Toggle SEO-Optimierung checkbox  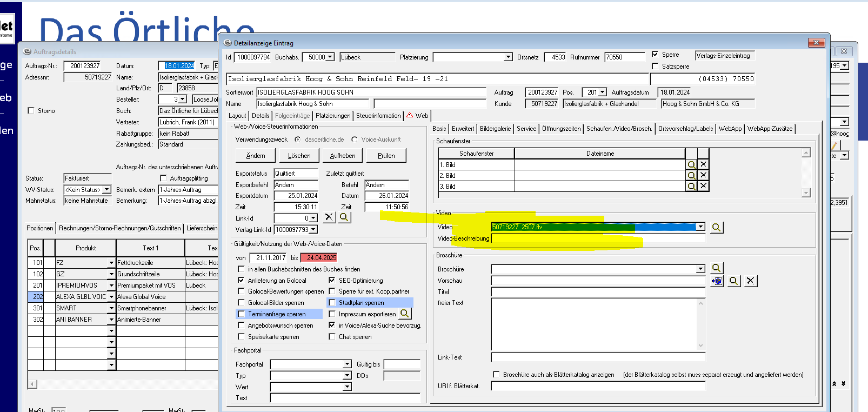332,281
